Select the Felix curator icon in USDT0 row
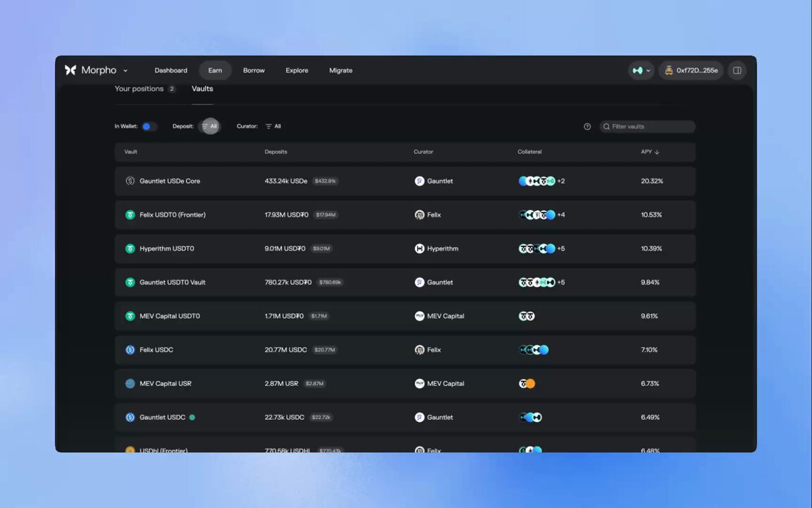The height and width of the screenshot is (508, 812). pyautogui.click(x=420, y=214)
